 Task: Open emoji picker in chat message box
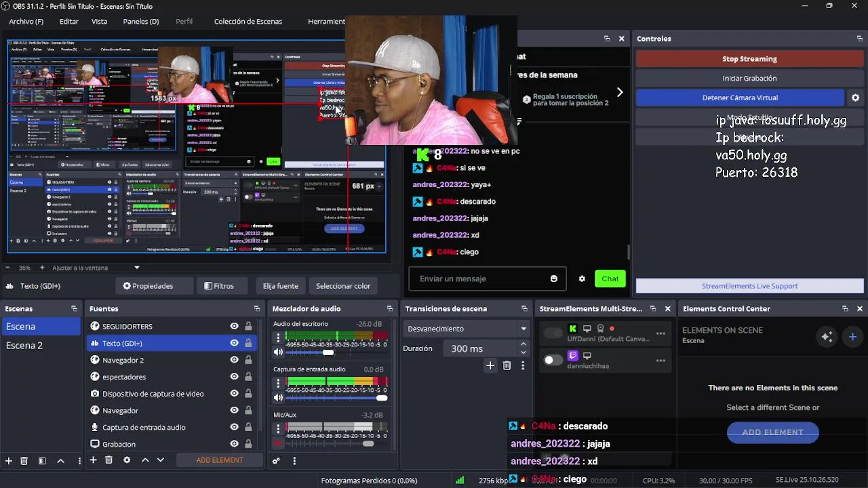point(554,279)
